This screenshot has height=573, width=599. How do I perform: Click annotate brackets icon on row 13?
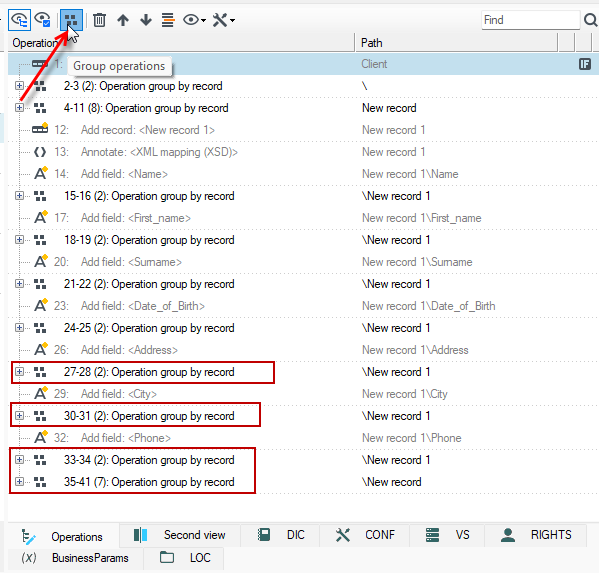point(40,152)
